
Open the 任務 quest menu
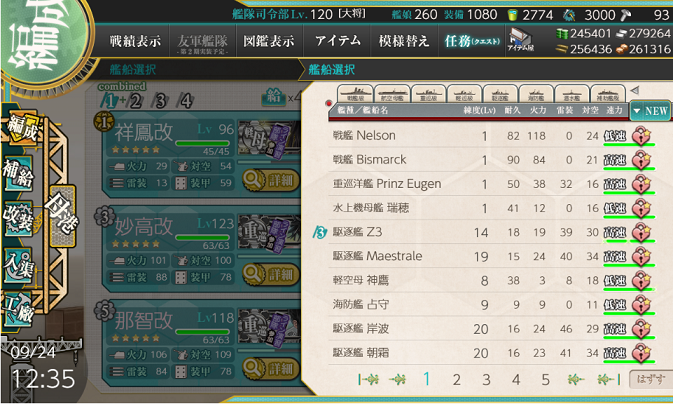[x=472, y=41]
